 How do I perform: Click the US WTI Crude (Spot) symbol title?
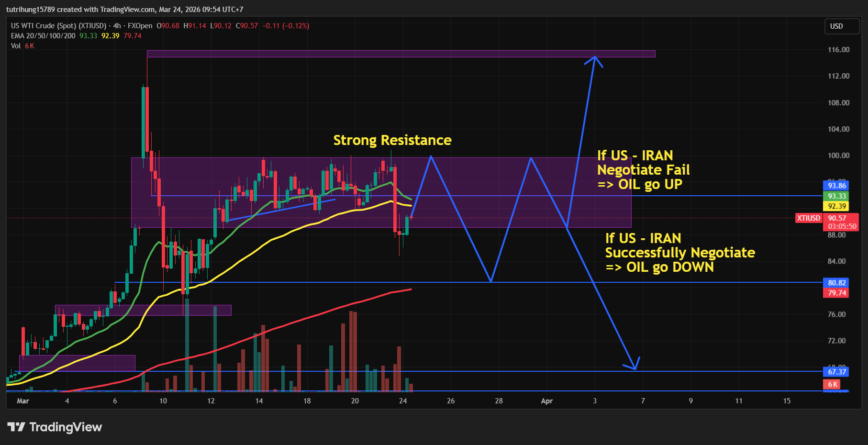(58, 26)
